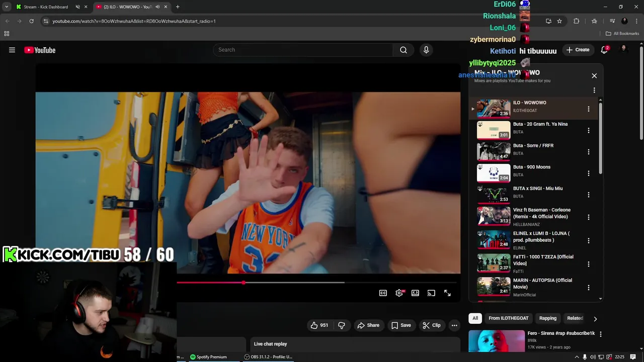Unmute the Kick Dashboard tab audio icon
This screenshot has width=644, height=362.
pos(77,7)
